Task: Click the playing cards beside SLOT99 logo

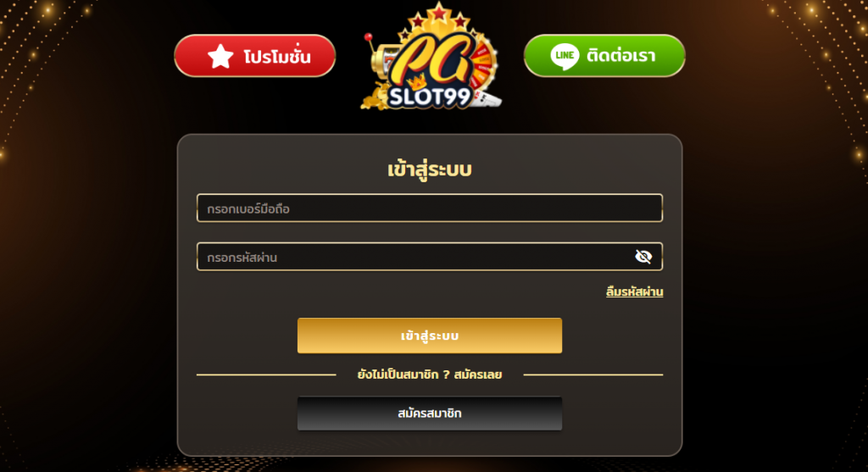Action: [x=487, y=100]
